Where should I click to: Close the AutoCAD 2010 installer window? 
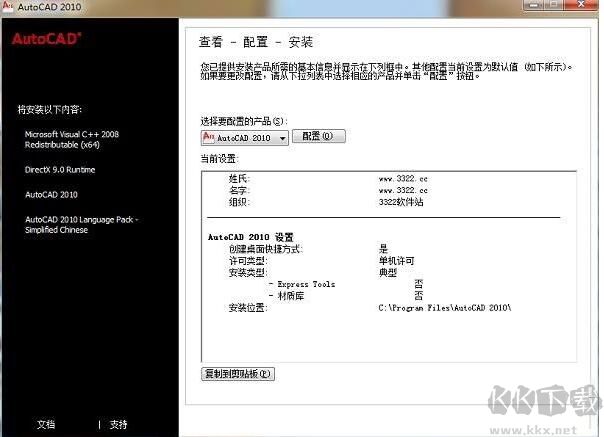581,5
